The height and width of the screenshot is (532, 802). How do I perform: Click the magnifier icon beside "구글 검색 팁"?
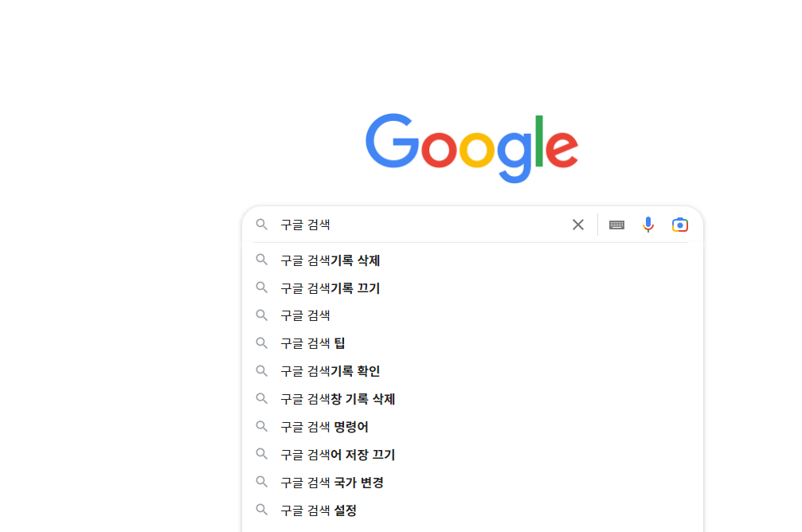(x=262, y=343)
